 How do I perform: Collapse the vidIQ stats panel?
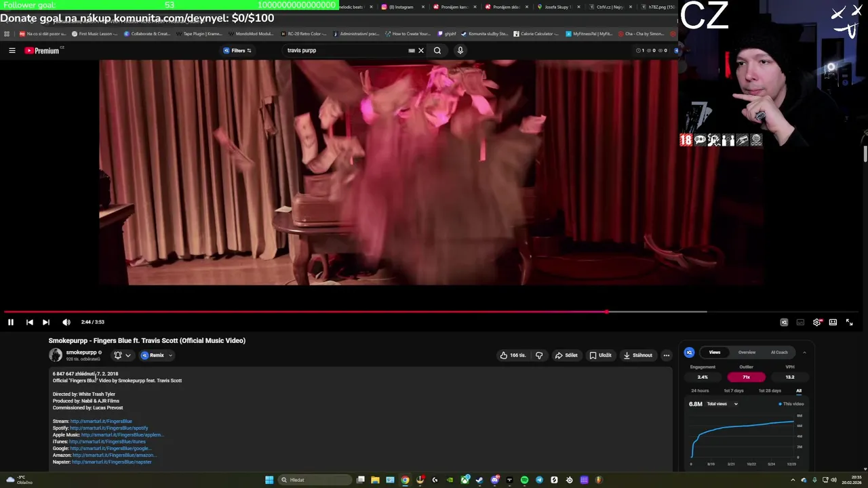pos(804,352)
